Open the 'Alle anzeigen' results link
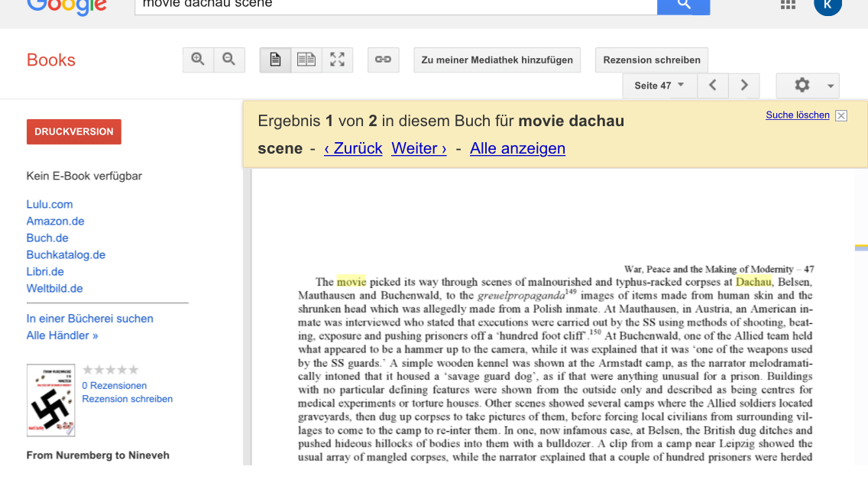 coord(517,148)
